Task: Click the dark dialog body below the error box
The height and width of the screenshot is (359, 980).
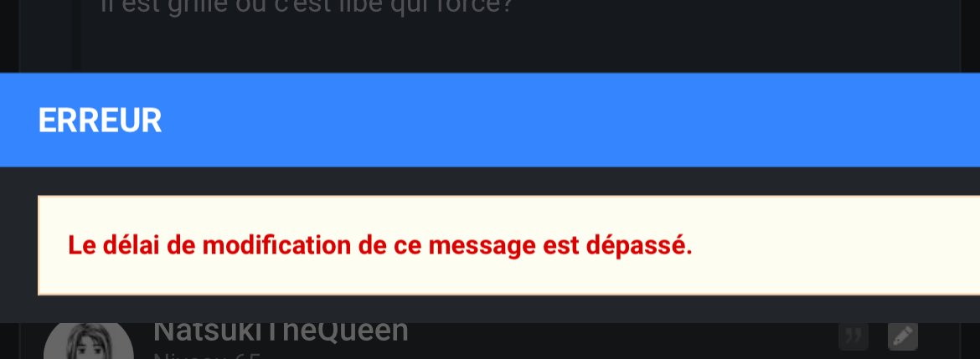Action: (x=490, y=309)
